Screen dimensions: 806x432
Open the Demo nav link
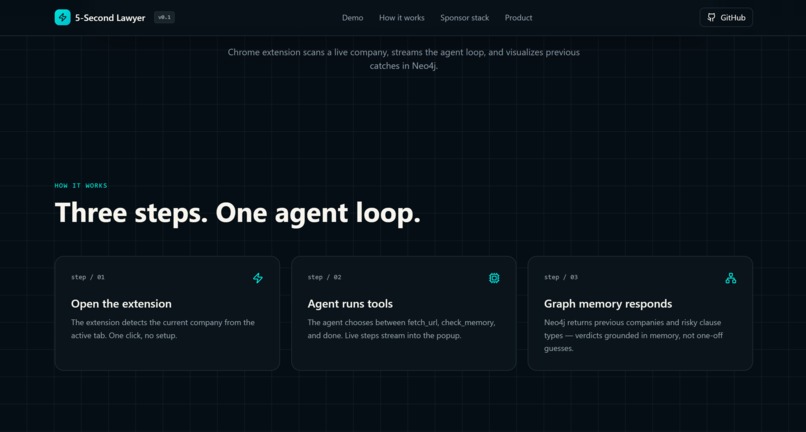353,17
